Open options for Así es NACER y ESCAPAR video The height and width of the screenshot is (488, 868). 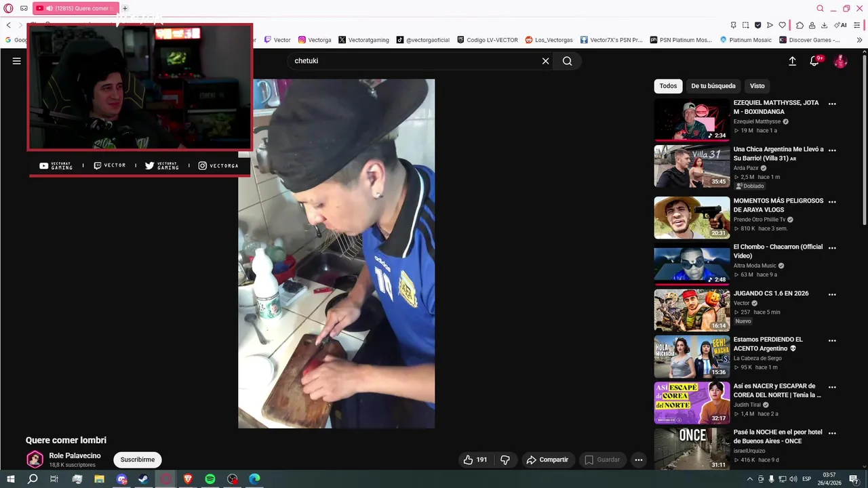(832, 387)
